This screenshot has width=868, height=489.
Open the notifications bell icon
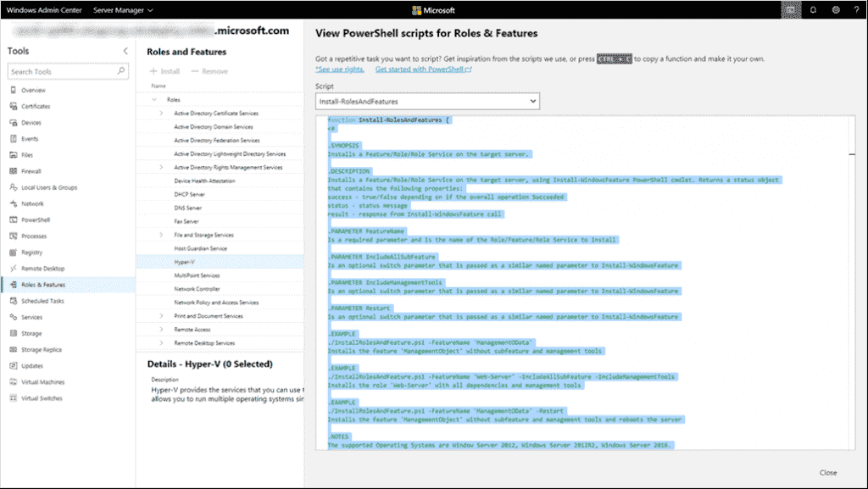(x=813, y=10)
